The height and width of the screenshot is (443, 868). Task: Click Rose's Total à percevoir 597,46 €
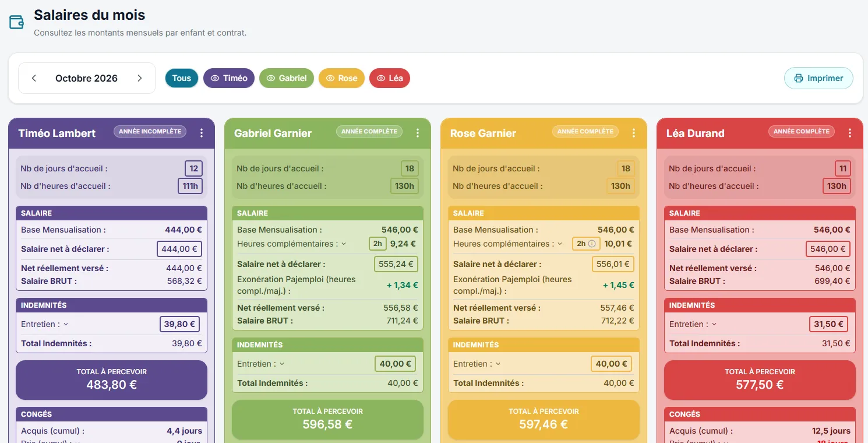(x=544, y=419)
